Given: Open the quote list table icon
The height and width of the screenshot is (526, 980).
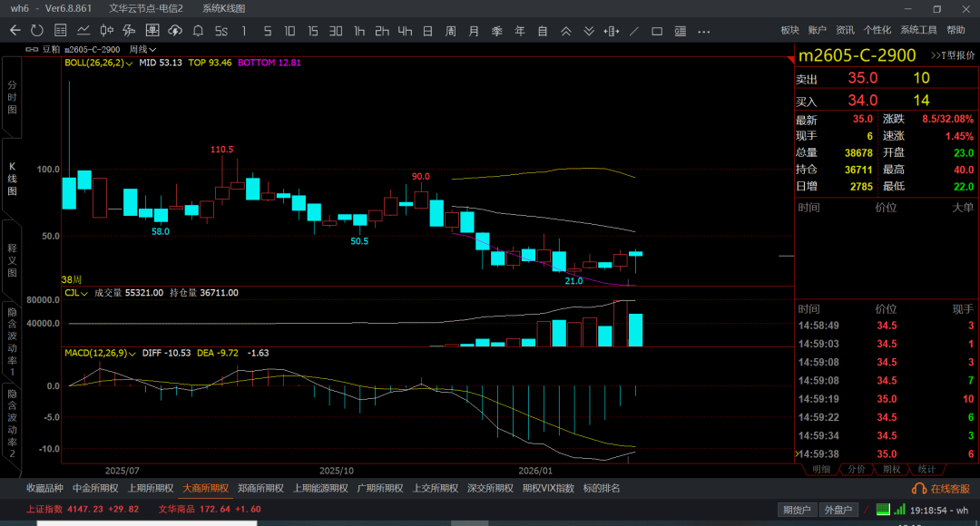Looking at the screenshot, I should coord(59,31).
